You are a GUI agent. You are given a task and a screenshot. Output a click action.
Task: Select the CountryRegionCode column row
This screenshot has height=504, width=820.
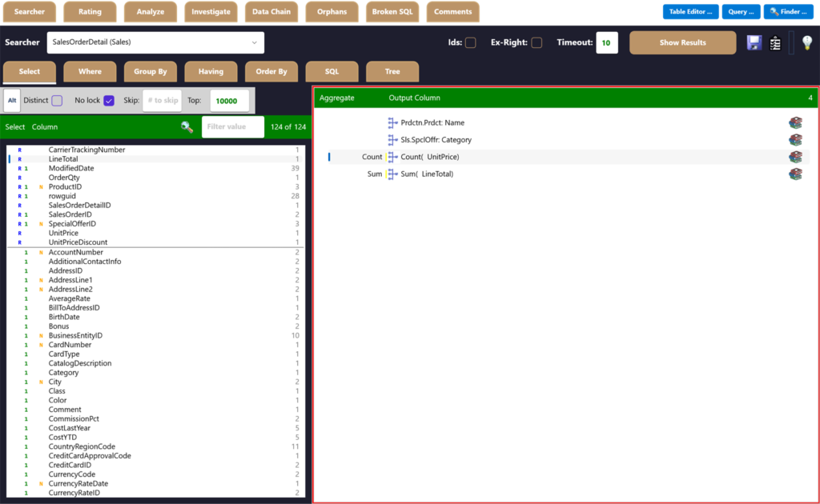pos(155,447)
